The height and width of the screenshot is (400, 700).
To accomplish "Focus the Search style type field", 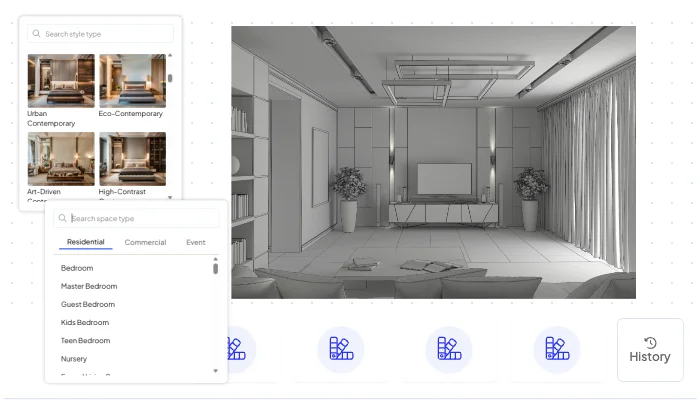I will [105, 33].
